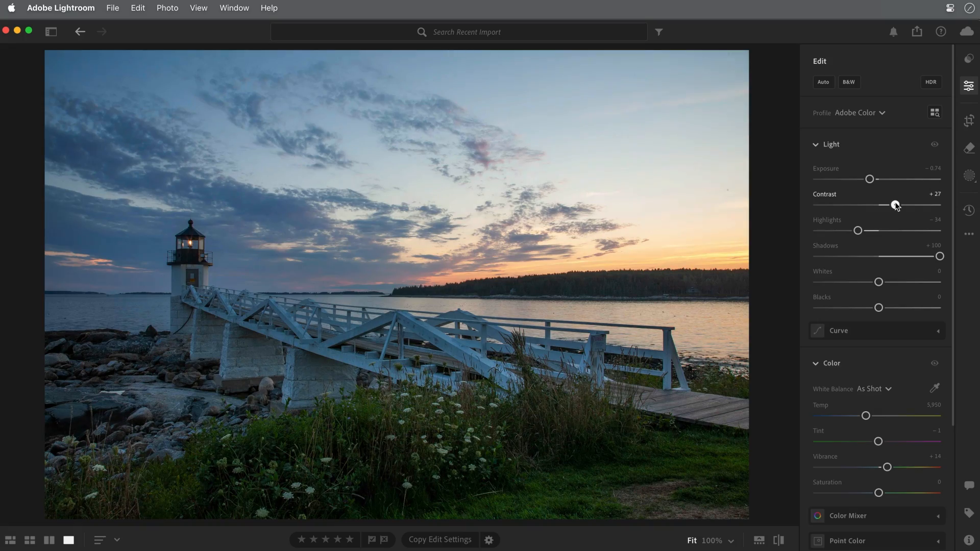This screenshot has height=551, width=980.
Task: Open the keywords tag icon
Action: click(x=969, y=513)
